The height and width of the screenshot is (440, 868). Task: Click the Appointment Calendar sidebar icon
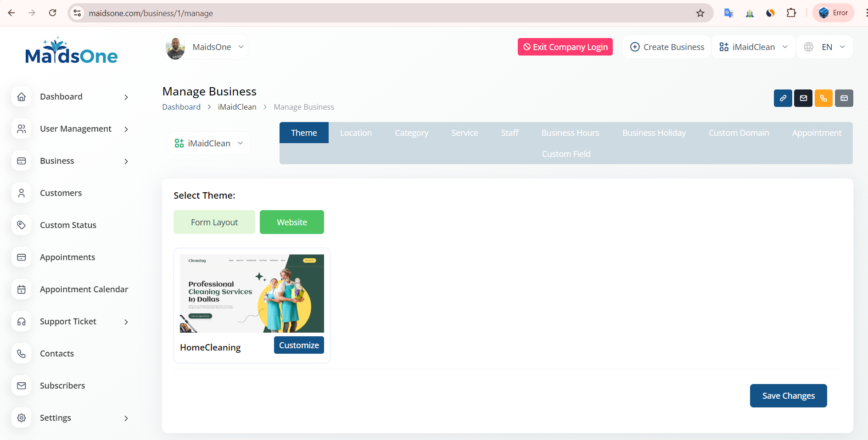coord(22,290)
